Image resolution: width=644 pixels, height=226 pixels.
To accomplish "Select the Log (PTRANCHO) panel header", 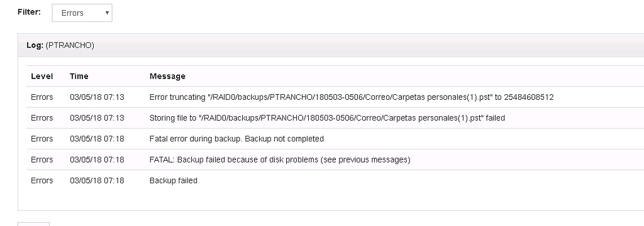I will (331, 46).
